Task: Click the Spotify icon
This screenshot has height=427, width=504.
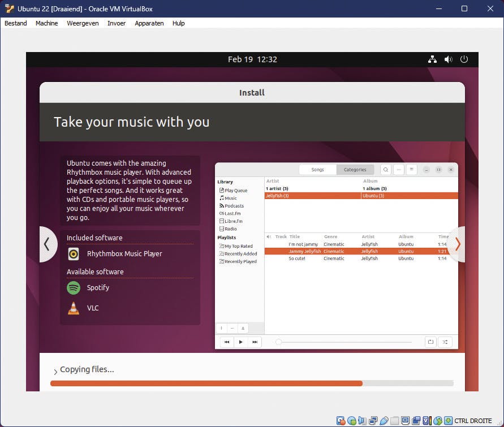Action: tap(74, 287)
